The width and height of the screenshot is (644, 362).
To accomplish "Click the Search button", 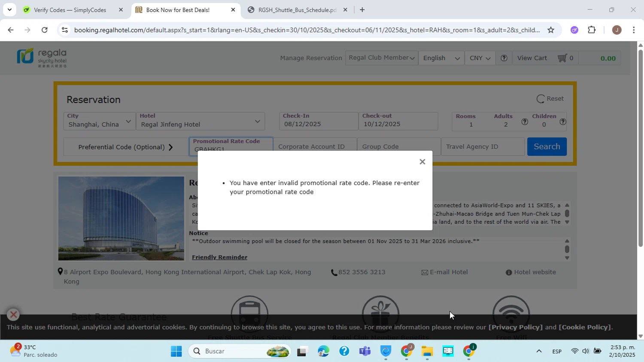I will [547, 146].
